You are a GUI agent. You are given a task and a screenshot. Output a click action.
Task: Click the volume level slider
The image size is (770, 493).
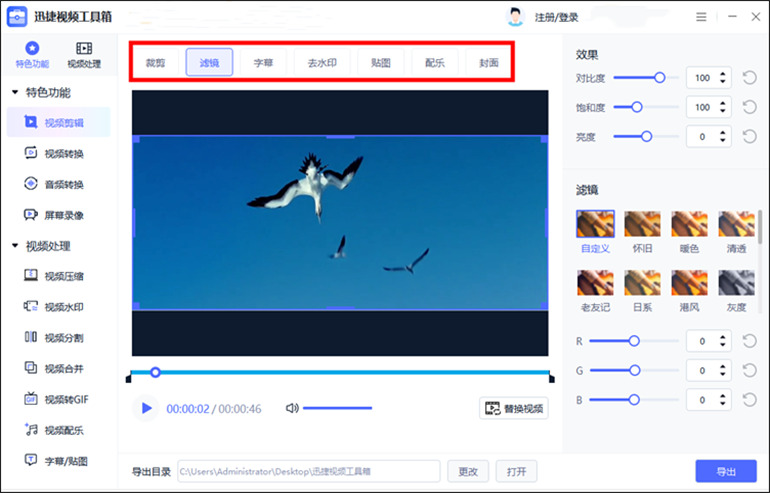point(337,408)
